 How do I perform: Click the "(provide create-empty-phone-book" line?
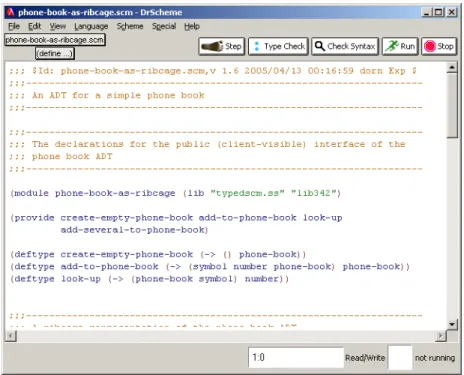pos(176,218)
